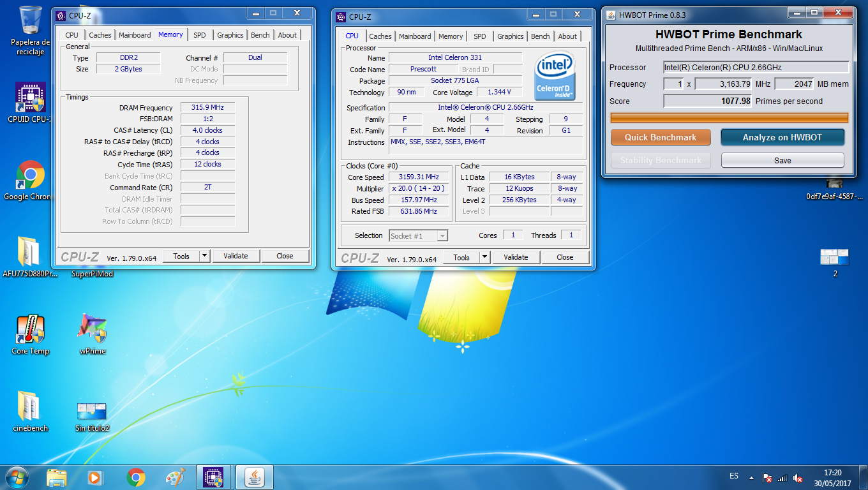Click Close in the Memory CPU-Z window

point(285,256)
